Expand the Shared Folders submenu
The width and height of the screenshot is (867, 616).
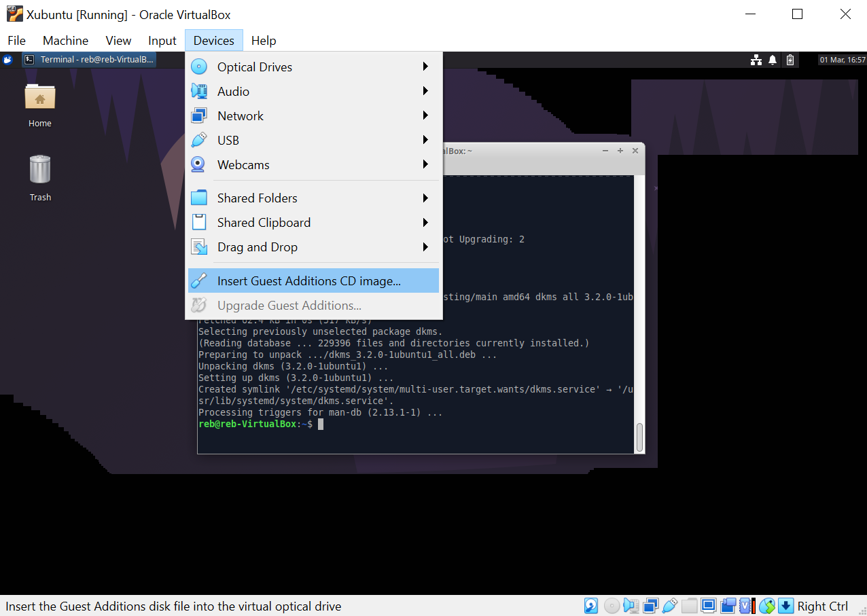[x=314, y=198]
